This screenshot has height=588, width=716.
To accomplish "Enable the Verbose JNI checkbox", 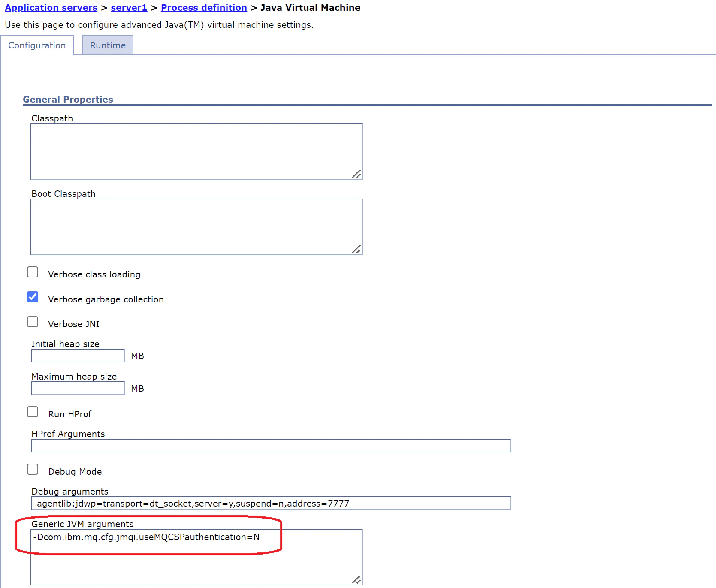I will point(33,322).
